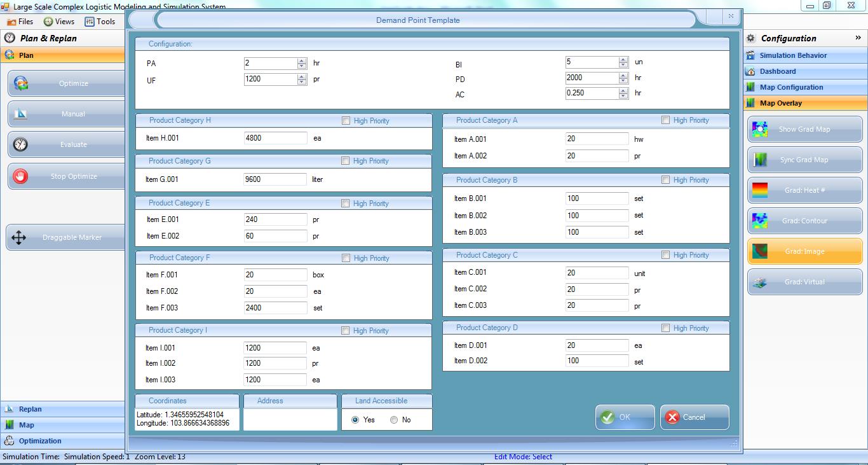This screenshot has width=868, height=465.
Task: Increase the PA value with up arrow
Action: coord(302,60)
